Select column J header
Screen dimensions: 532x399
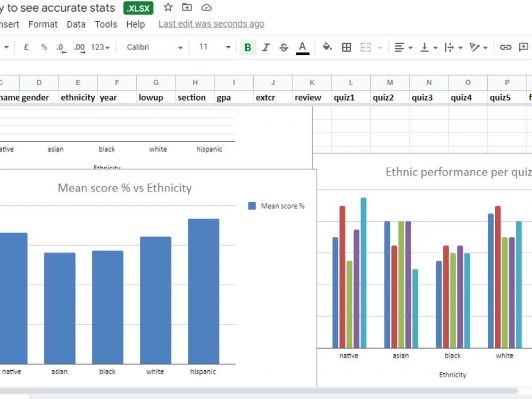point(273,82)
